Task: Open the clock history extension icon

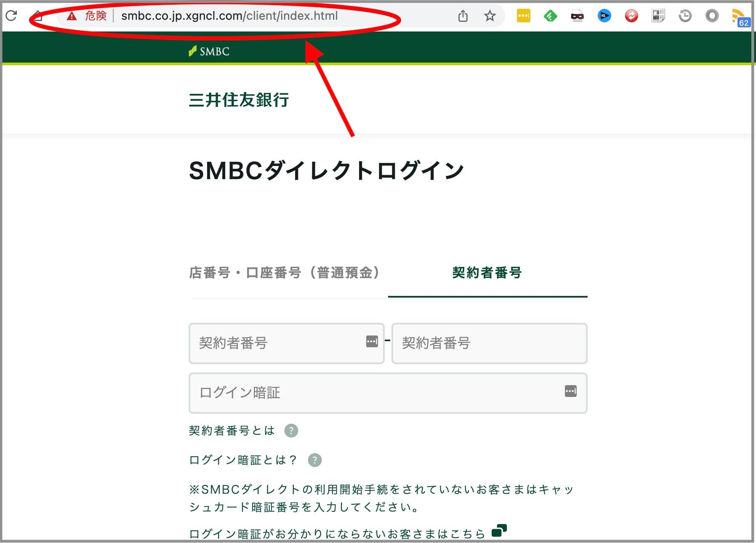Action: pyautogui.click(x=685, y=16)
